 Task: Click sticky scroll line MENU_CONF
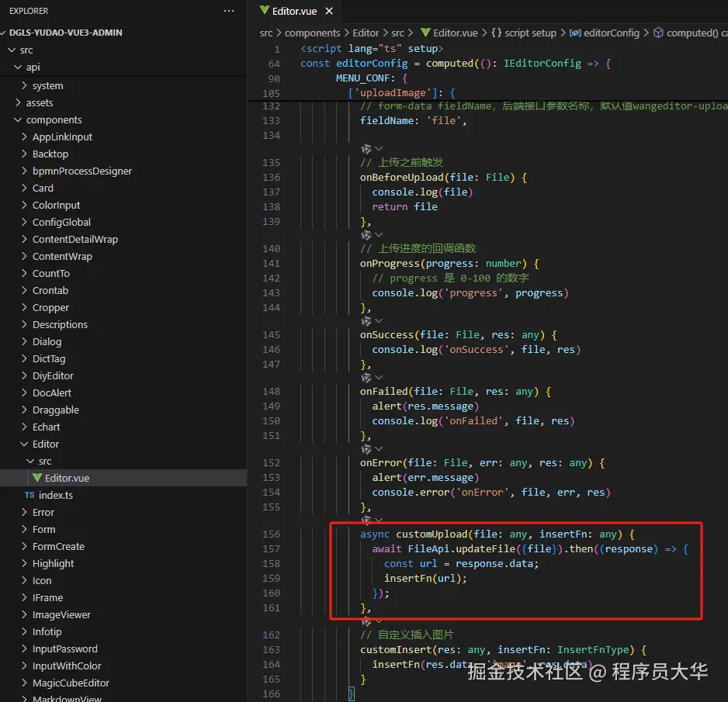[372, 78]
